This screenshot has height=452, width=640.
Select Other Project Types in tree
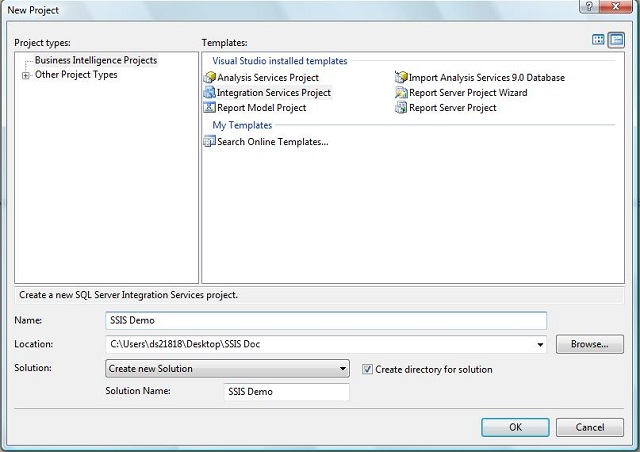coord(76,75)
